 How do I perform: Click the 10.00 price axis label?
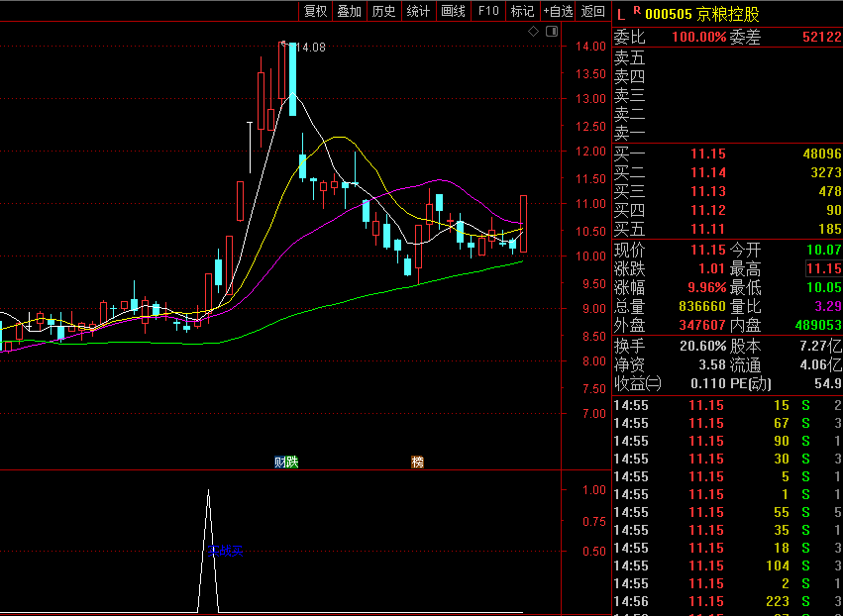click(x=590, y=257)
